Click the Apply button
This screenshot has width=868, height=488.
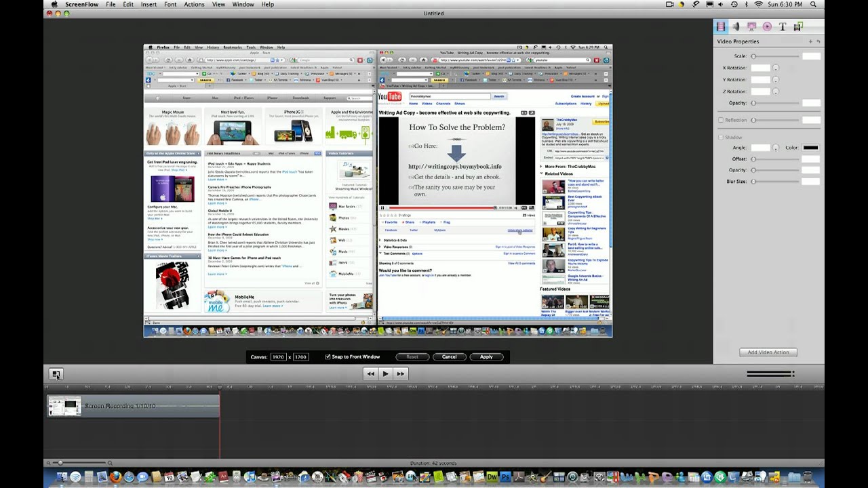486,357
